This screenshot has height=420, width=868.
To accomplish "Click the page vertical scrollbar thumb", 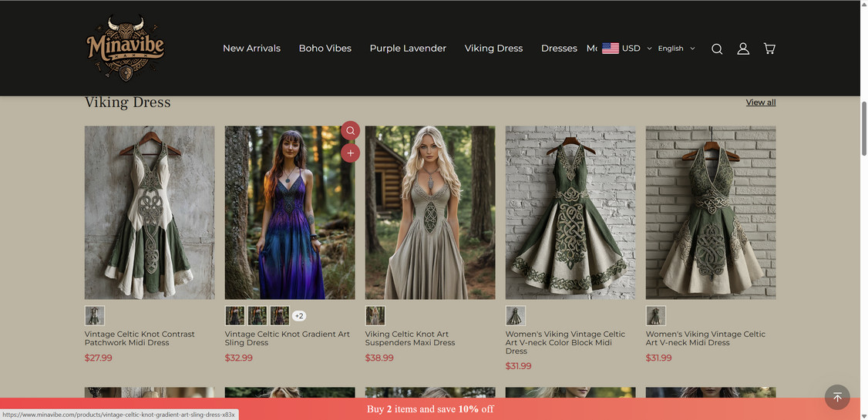I will 863,129.
